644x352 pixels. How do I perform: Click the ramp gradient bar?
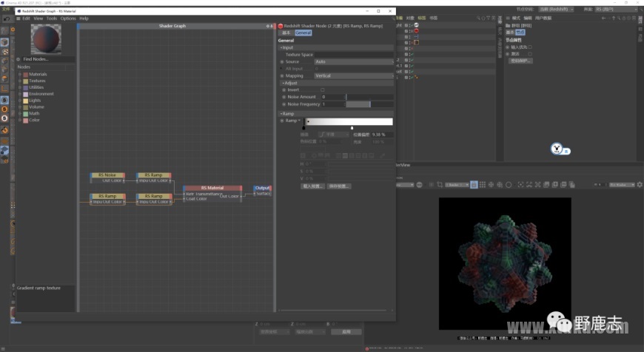pyautogui.click(x=349, y=121)
